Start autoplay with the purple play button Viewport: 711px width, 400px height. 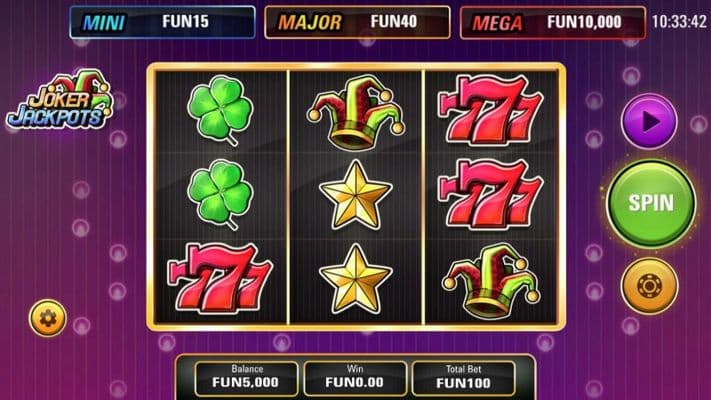(x=649, y=121)
